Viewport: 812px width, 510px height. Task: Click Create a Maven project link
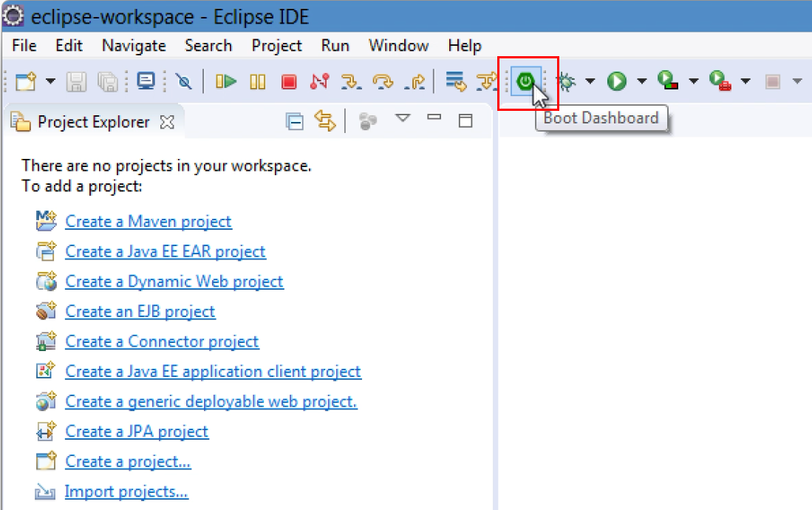click(x=148, y=222)
